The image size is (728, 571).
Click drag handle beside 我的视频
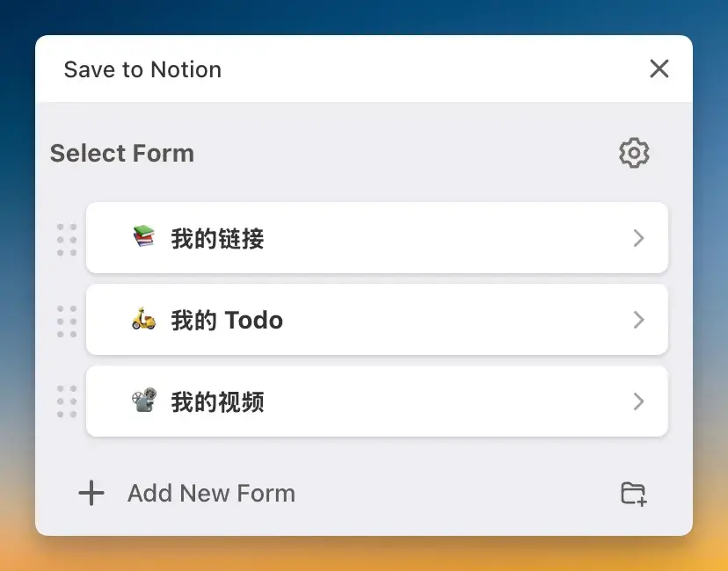[x=67, y=401]
